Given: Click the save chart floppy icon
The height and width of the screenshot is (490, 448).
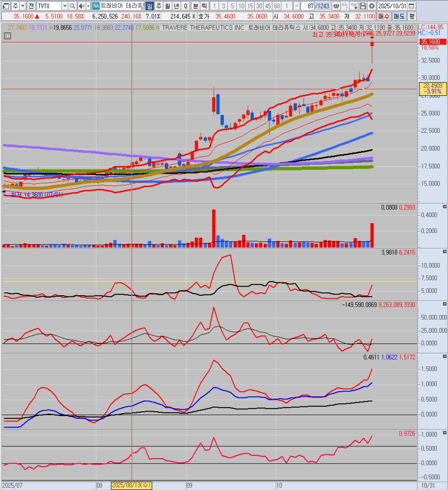Looking at the screenshot, I should (x=363, y=6).
